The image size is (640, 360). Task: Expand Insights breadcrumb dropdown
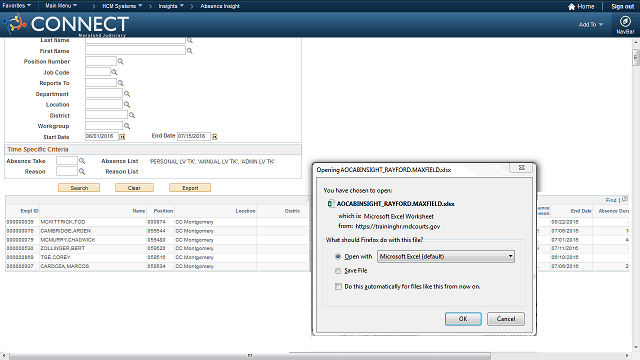click(x=171, y=6)
